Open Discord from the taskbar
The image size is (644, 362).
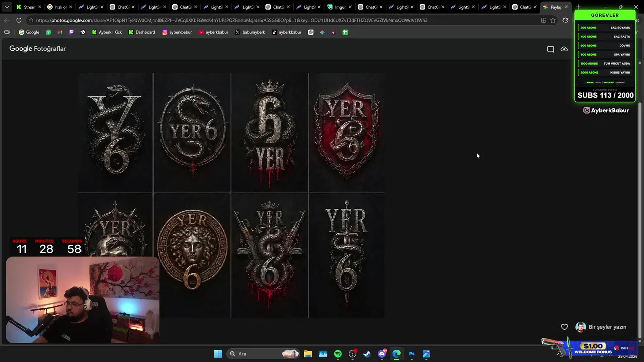[x=382, y=354]
